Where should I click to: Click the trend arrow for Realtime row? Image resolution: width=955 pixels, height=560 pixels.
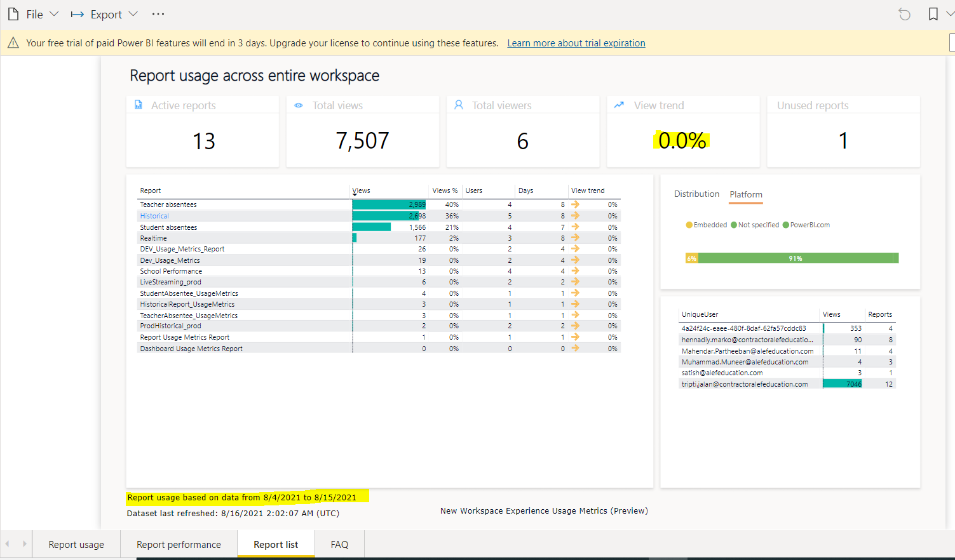click(x=575, y=237)
